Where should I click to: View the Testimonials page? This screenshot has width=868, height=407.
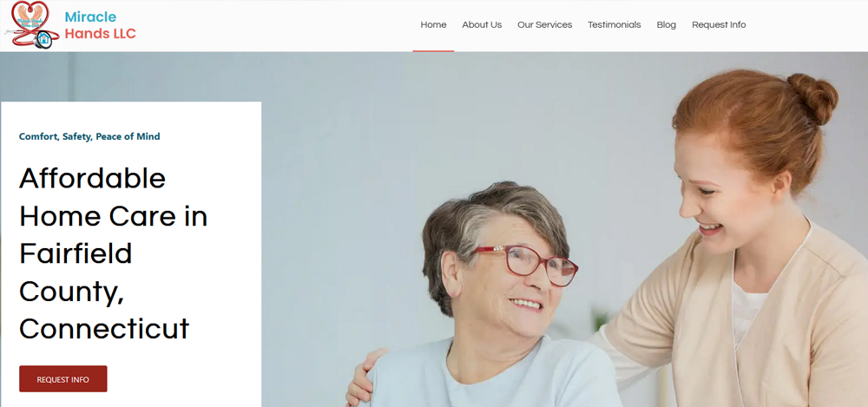pos(614,25)
